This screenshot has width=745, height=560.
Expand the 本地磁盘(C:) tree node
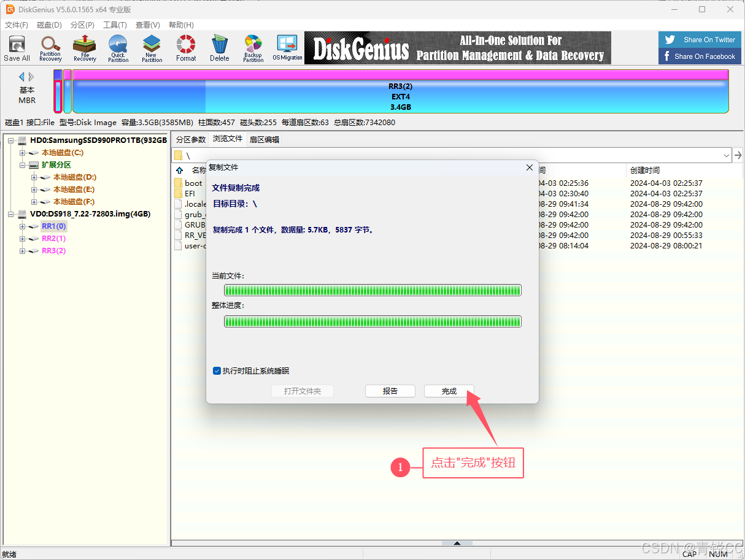coord(23,153)
